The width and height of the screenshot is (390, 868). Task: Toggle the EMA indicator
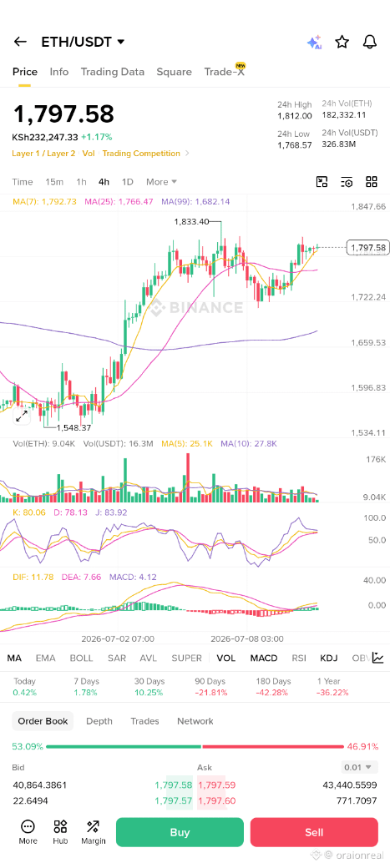pos(45,658)
